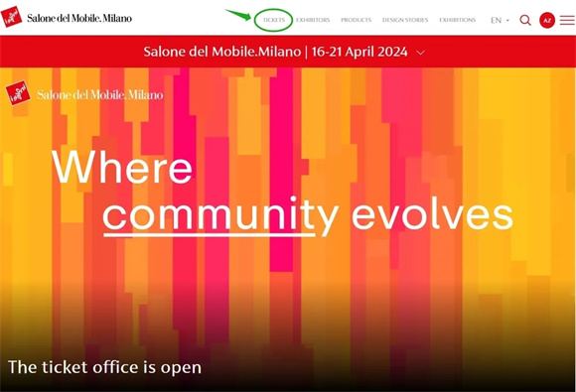Go to the EXHIBITORS section
Image resolution: width=576 pixels, height=392 pixels.
tap(313, 20)
